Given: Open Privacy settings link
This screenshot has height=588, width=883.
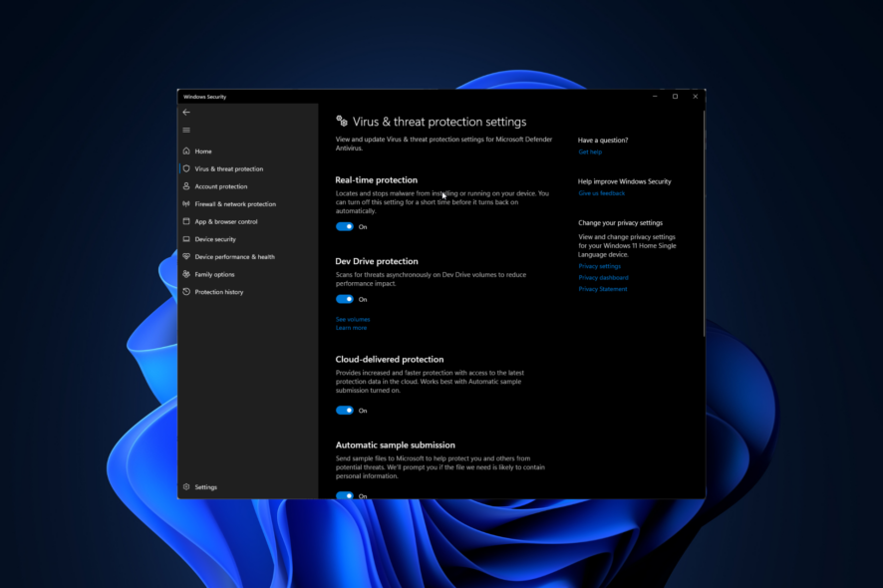Looking at the screenshot, I should pos(599,266).
